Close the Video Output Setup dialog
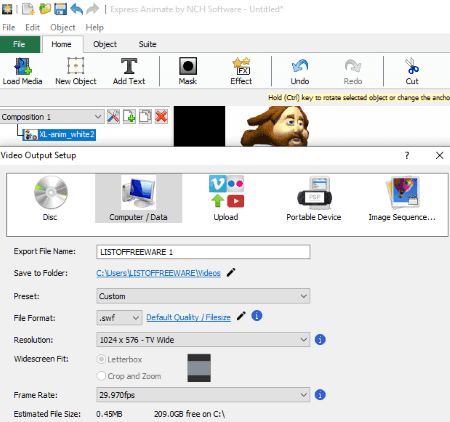Screen dimensions: 450x422 pyautogui.click(x=440, y=155)
